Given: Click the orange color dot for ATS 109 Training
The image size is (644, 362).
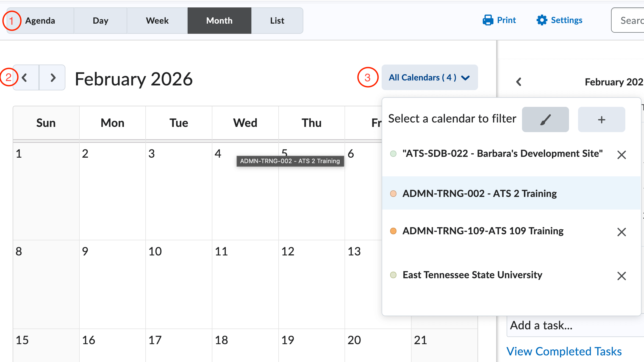Looking at the screenshot, I should click(x=393, y=231).
